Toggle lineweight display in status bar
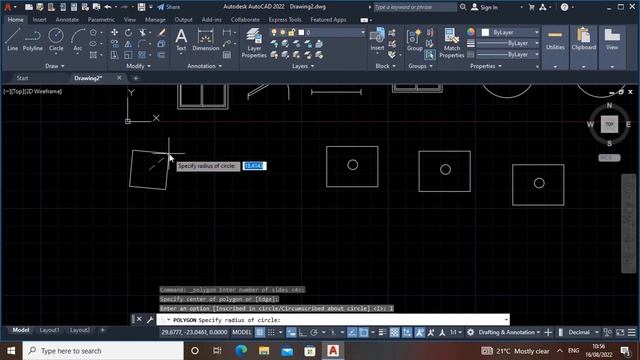 pos(382,333)
